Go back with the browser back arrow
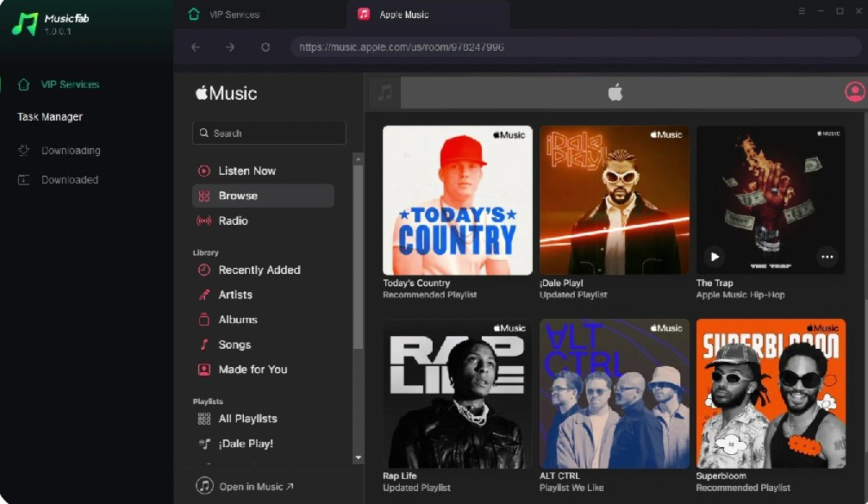Image resolution: width=868 pixels, height=504 pixels. point(196,47)
